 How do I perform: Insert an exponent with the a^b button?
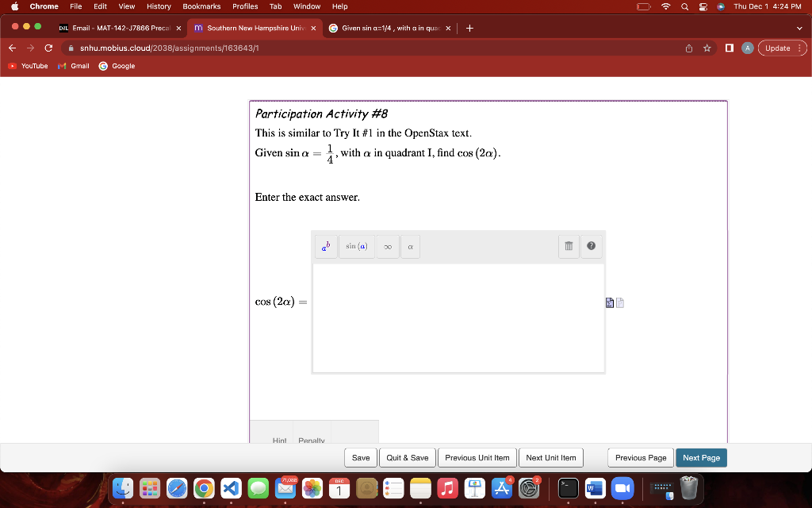(x=326, y=246)
